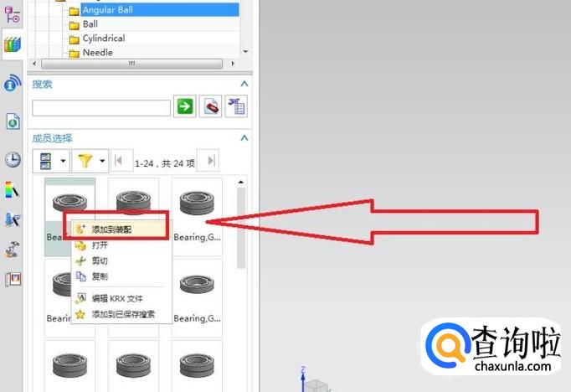This screenshot has width=571, height=392.
Task: Open the System Materials sidebar tab
Action: pos(12,190)
